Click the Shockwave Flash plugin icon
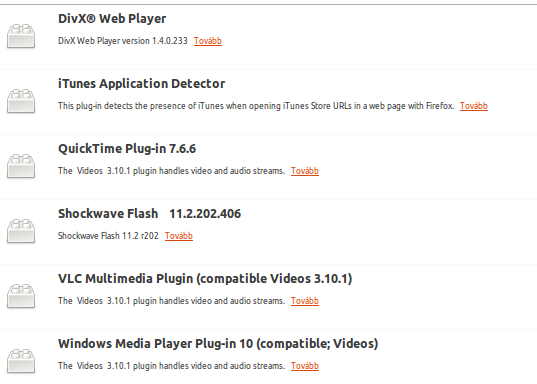This screenshot has width=537, height=384. 21,231
